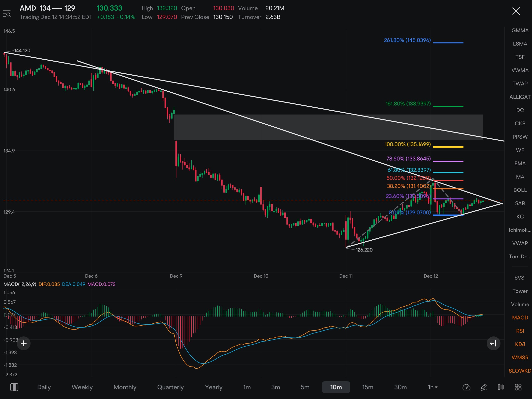The width and height of the screenshot is (532, 399).
Task: Select the 15m interval
Action: pyautogui.click(x=368, y=387)
